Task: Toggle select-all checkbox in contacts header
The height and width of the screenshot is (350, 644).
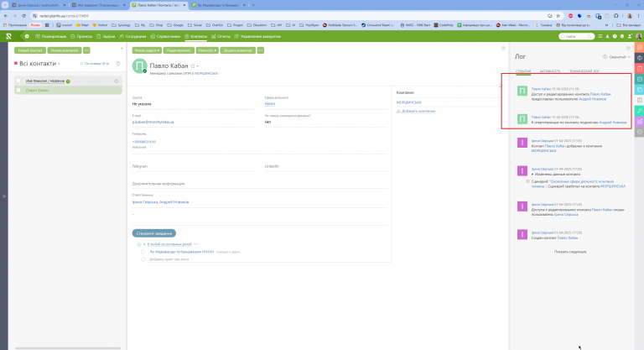Action: coord(18,81)
